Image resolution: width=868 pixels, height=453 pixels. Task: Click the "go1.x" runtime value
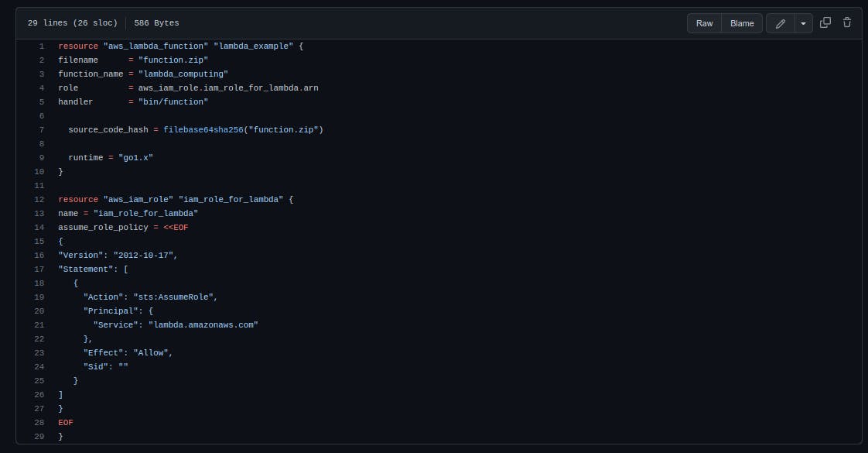pos(135,158)
